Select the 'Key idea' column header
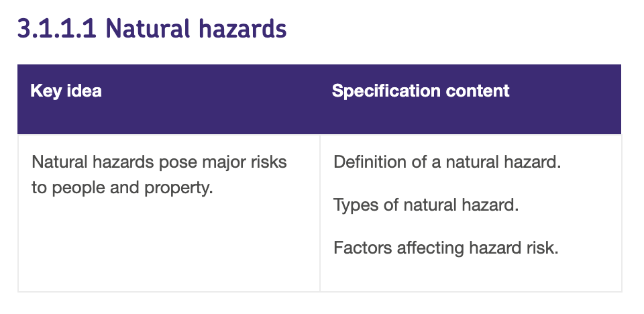The height and width of the screenshot is (314, 644). coord(66,91)
